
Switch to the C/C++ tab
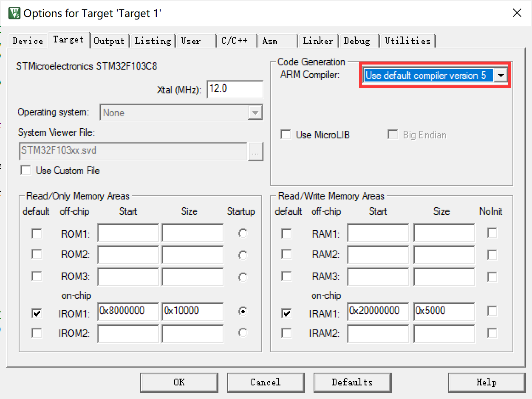click(x=236, y=41)
